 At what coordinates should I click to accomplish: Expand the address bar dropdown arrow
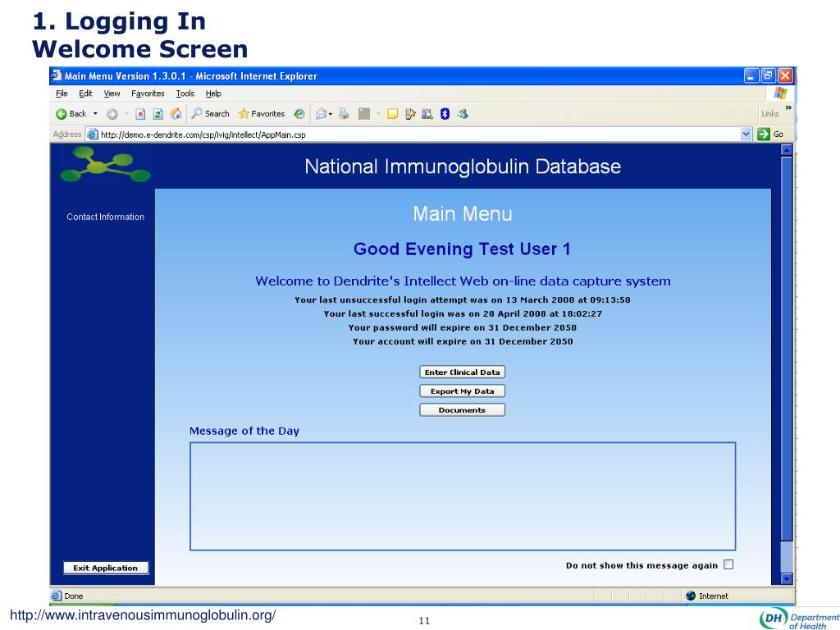746,135
